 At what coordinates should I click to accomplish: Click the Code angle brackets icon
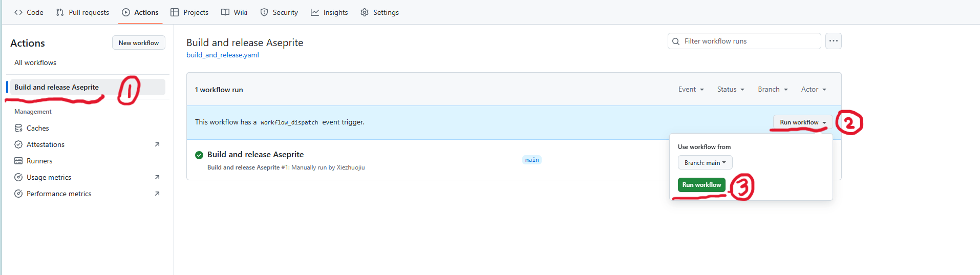18,12
